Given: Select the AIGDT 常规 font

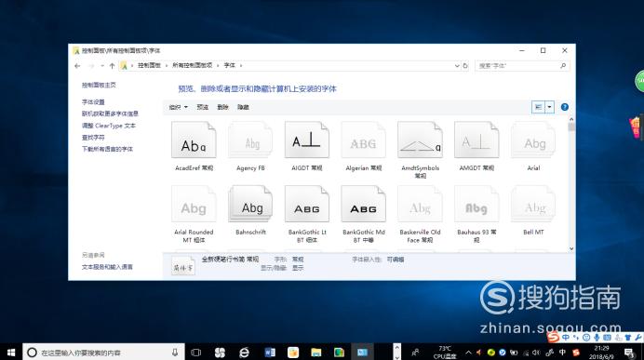Looking at the screenshot, I should coord(307,147).
